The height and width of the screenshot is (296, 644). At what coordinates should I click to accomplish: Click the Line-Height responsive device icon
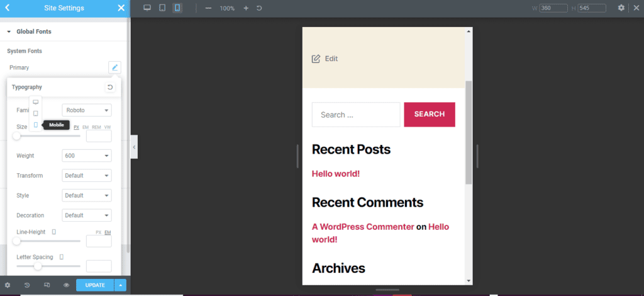pos(54,232)
